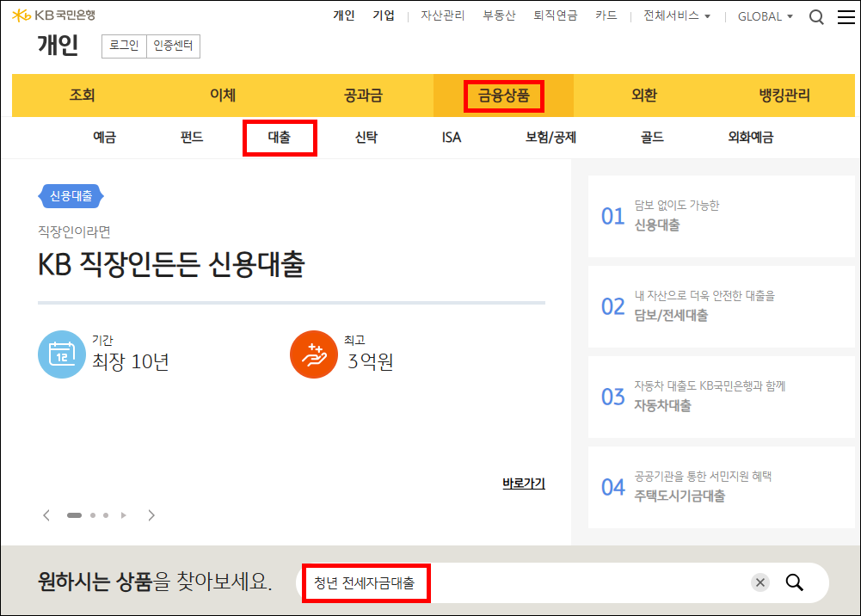Click the orange hand loan-limit icon
861x616 pixels.
tap(314, 354)
